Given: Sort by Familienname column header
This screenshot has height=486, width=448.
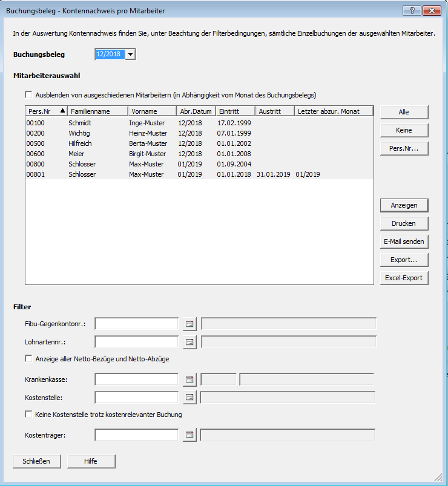Looking at the screenshot, I should pyautogui.click(x=97, y=111).
